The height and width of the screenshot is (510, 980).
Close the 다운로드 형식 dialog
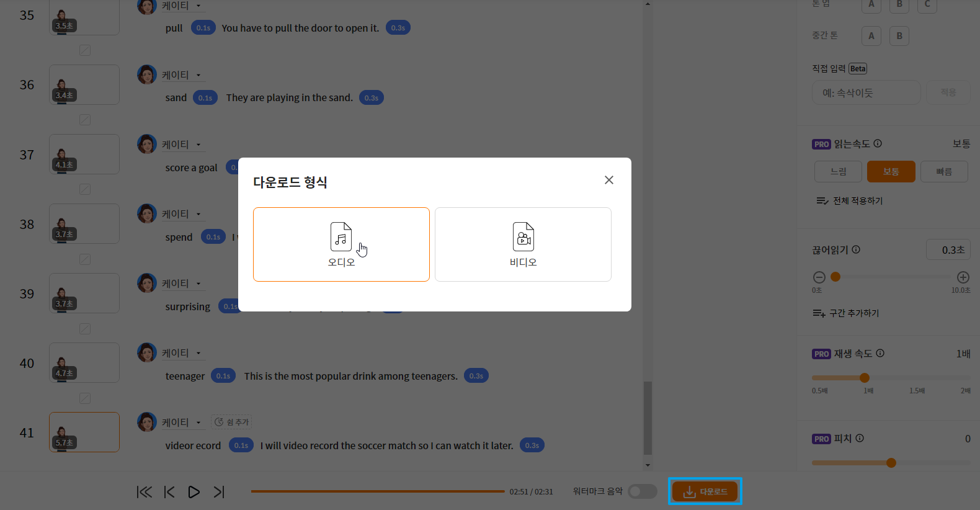(609, 180)
